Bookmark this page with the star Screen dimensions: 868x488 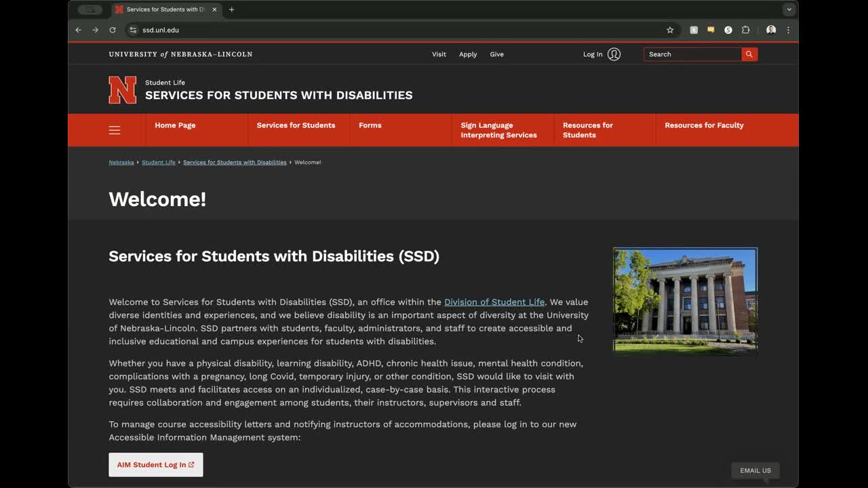tap(670, 30)
